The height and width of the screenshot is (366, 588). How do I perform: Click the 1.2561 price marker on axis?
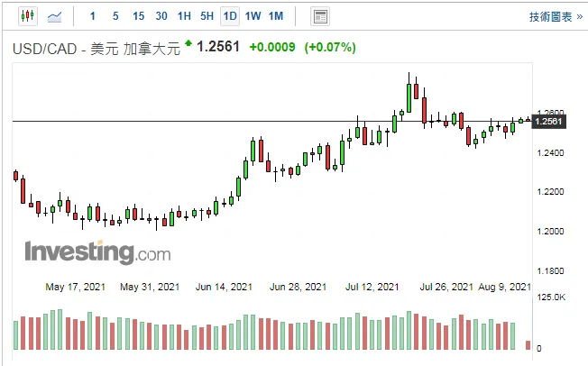548,122
